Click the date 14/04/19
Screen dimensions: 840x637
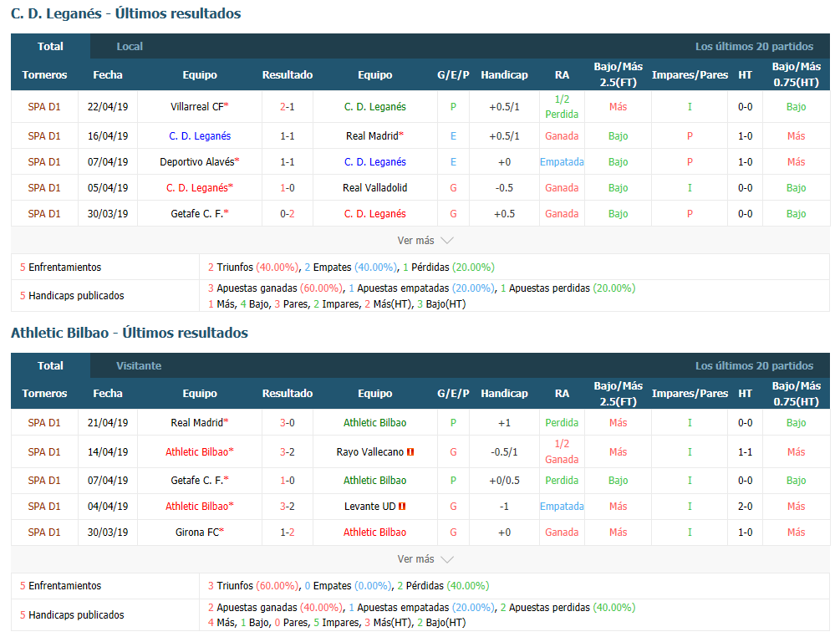(x=108, y=452)
